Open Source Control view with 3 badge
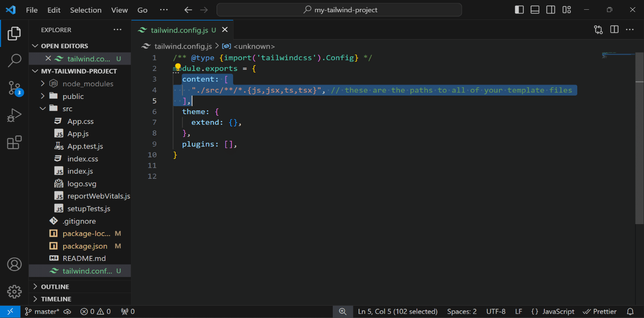The width and height of the screenshot is (644, 318). pos(15,88)
